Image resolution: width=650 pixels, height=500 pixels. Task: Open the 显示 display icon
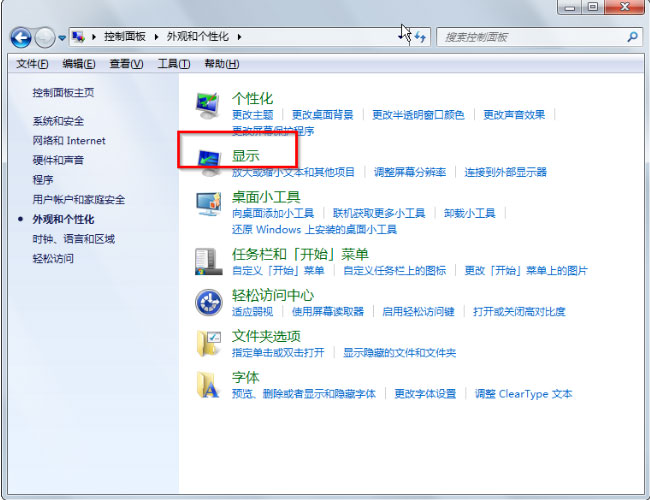(210, 162)
